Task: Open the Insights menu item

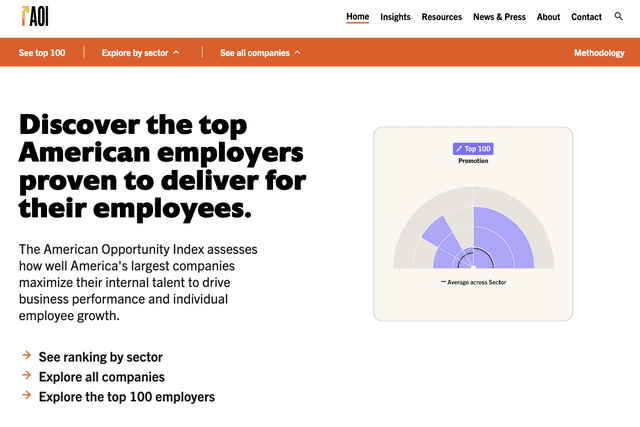Action: pyautogui.click(x=395, y=17)
